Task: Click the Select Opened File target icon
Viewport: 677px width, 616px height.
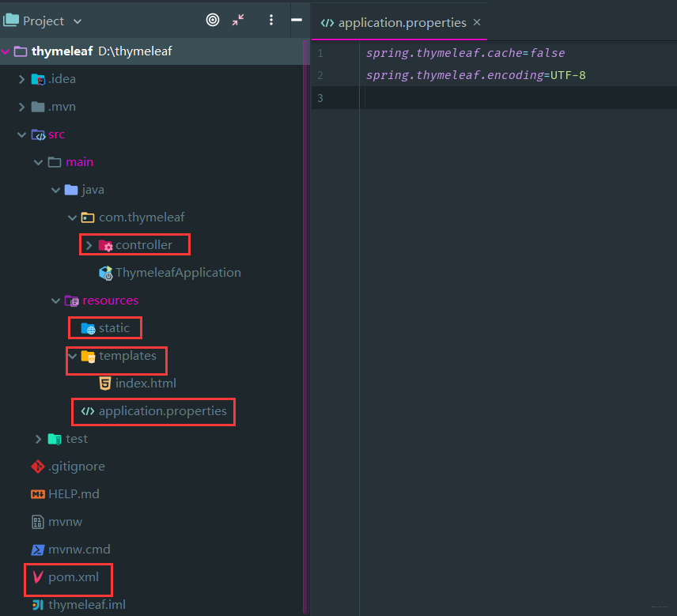Action: click(213, 20)
